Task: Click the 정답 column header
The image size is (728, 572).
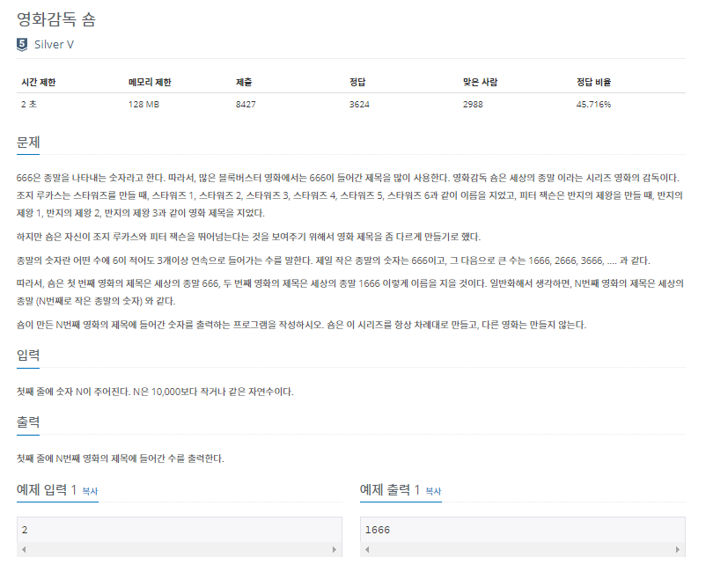Action: pyautogui.click(x=357, y=82)
